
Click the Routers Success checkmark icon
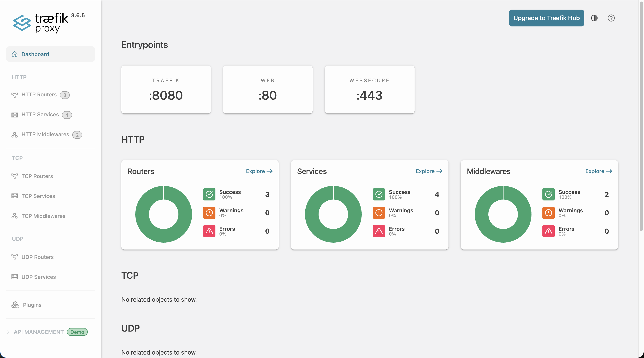[209, 194]
